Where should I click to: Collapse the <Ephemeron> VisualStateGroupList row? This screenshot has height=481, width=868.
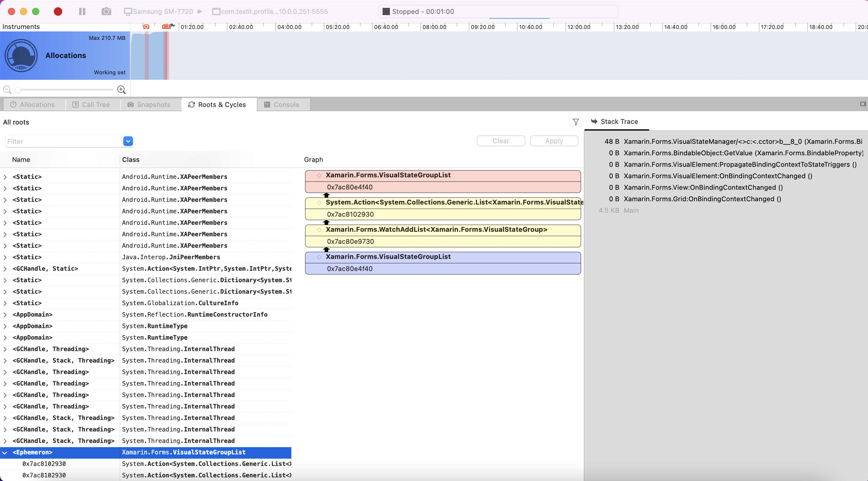(x=5, y=452)
